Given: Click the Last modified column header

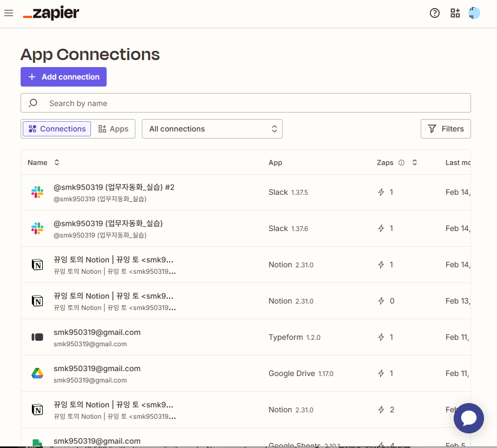Looking at the screenshot, I should (457, 162).
